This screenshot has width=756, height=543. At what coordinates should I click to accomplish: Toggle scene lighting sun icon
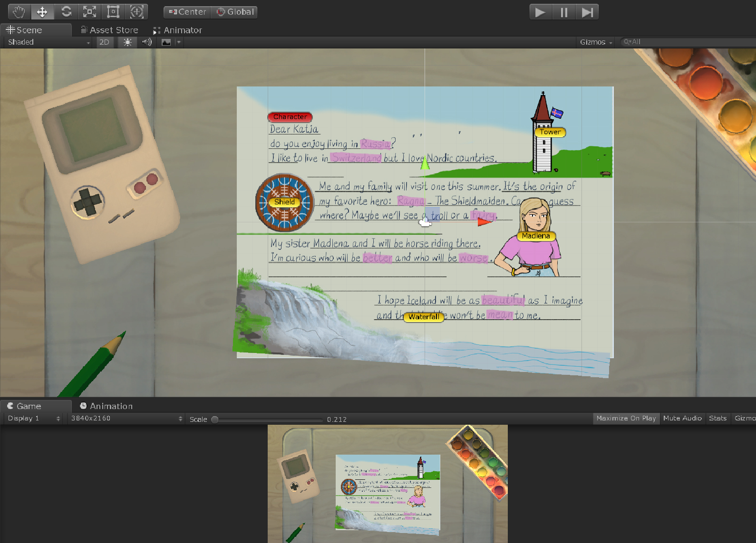[x=127, y=42]
